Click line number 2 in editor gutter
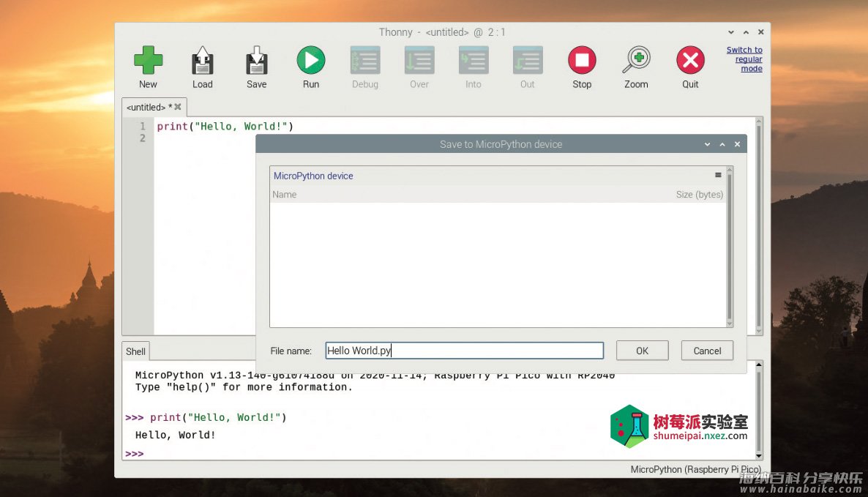 click(142, 138)
